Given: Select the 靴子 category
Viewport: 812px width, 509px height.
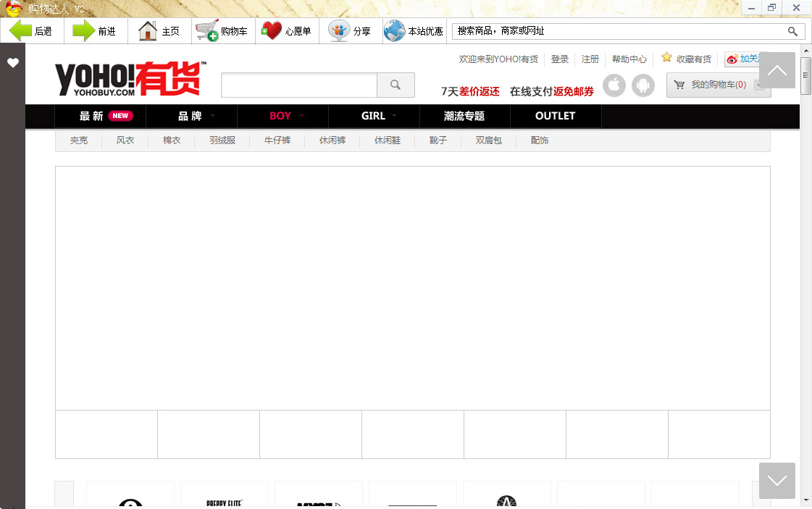Looking at the screenshot, I should (x=438, y=140).
